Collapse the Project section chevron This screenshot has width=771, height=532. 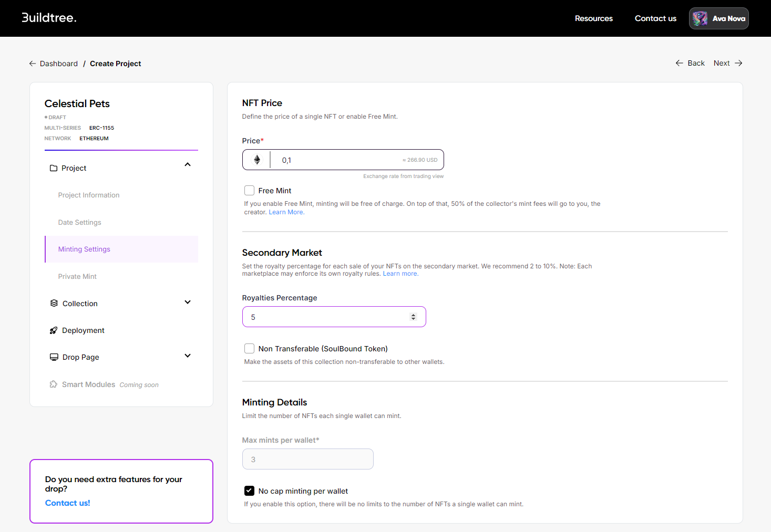coord(188,165)
